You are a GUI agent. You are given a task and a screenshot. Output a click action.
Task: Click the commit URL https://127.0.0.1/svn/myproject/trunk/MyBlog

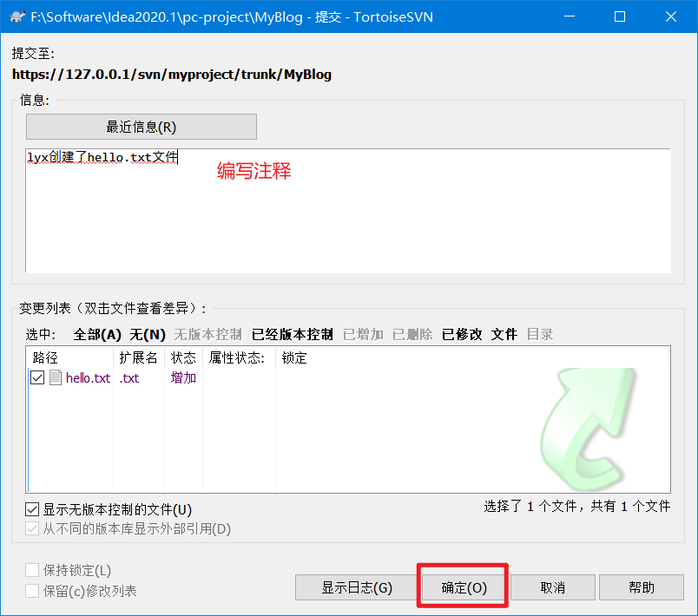172,75
